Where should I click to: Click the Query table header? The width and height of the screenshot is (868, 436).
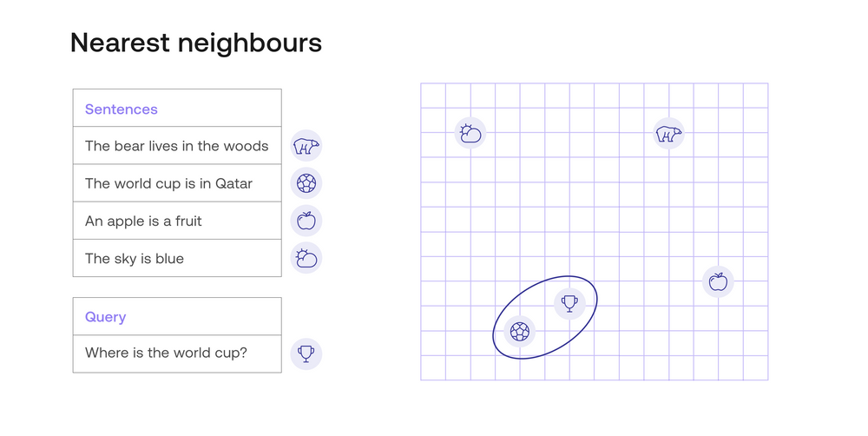point(177,316)
